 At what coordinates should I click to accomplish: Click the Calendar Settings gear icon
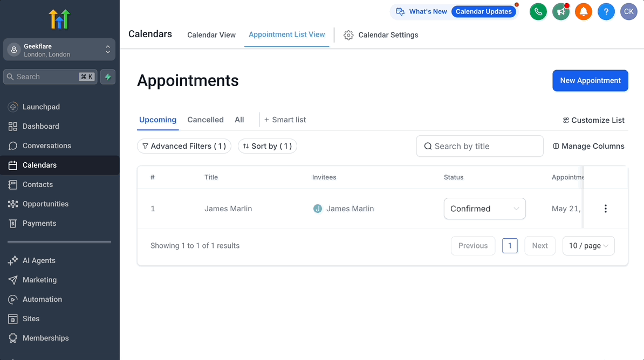tap(348, 36)
